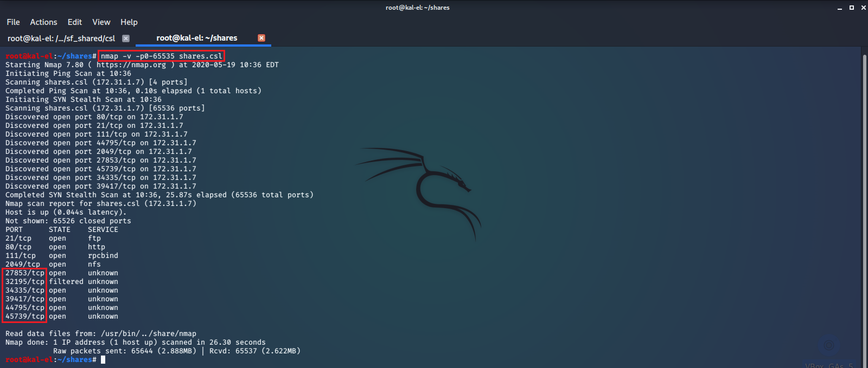Close the sf_shared/csl tab
Screen dimensions: 868x368
pyautogui.click(x=126, y=38)
